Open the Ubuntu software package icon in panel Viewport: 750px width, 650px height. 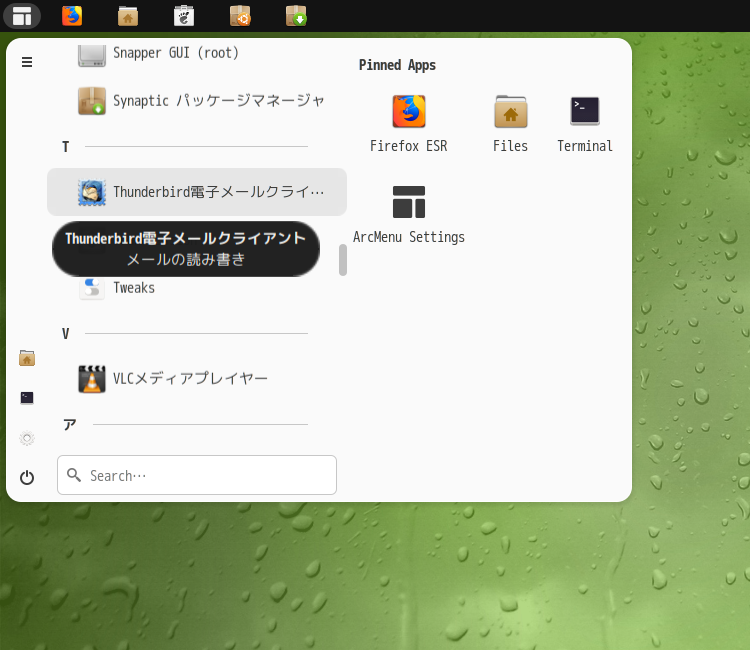point(240,16)
